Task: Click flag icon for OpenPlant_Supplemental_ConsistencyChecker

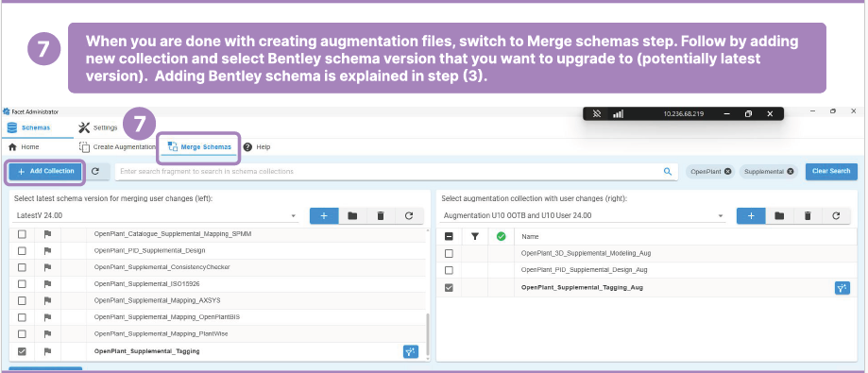Action: pos(47,267)
